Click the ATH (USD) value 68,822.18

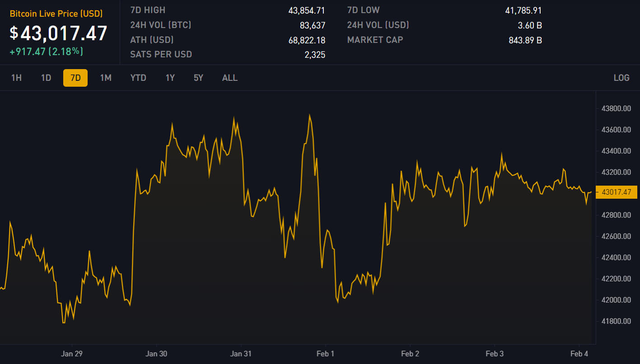pyautogui.click(x=307, y=40)
